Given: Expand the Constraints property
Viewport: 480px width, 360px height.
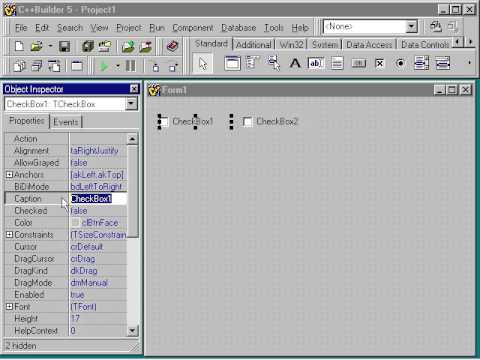Looking at the screenshot, I should coord(9,235).
